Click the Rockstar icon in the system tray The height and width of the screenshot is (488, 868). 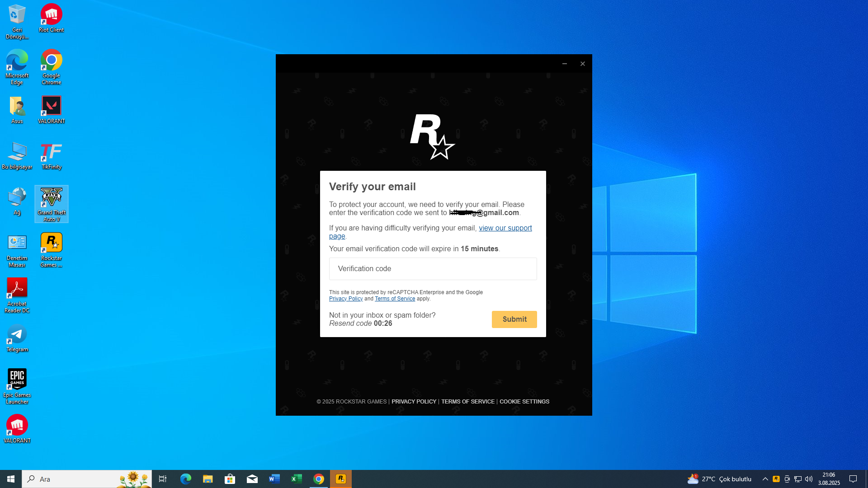click(776, 479)
